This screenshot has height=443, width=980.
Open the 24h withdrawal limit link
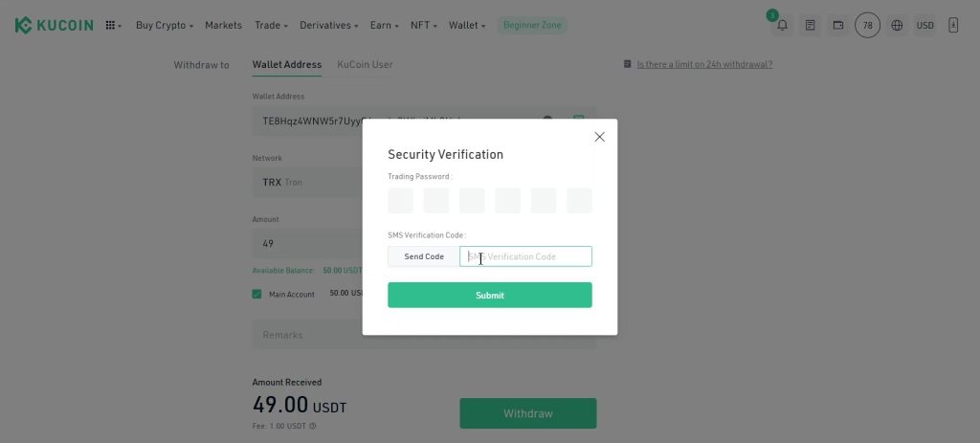click(x=704, y=64)
